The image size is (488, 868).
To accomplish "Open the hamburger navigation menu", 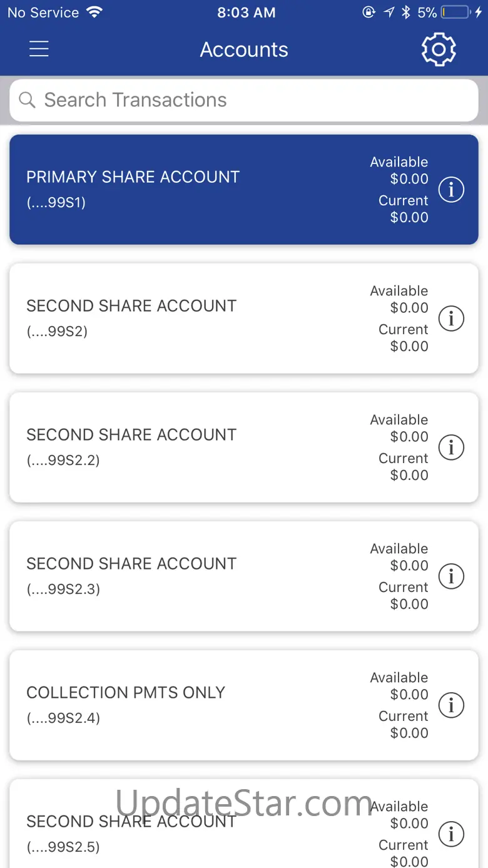I will (x=39, y=49).
